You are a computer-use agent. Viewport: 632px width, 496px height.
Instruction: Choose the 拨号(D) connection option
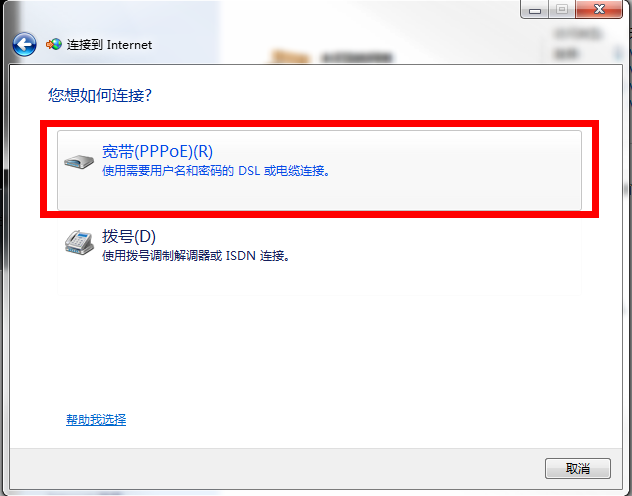tap(319, 255)
